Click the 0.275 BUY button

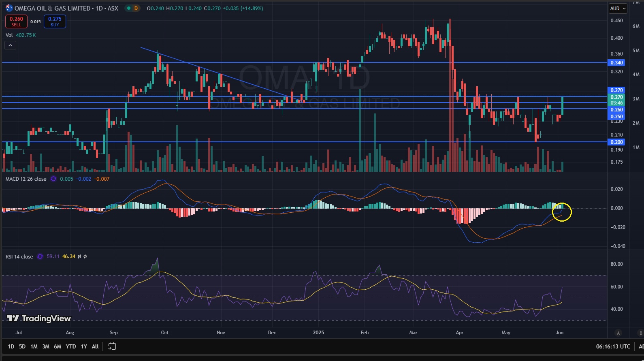[x=55, y=21]
